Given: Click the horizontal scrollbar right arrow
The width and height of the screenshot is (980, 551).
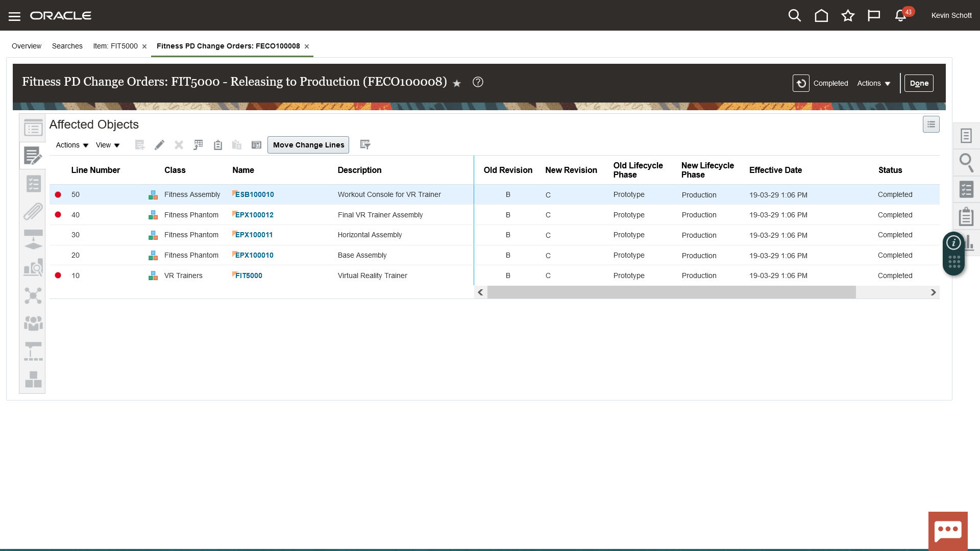Looking at the screenshot, I should 933,292.
